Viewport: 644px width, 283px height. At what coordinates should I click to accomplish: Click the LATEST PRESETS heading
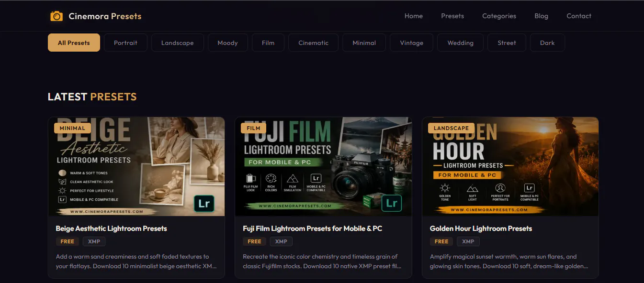(x=92, y=97)
